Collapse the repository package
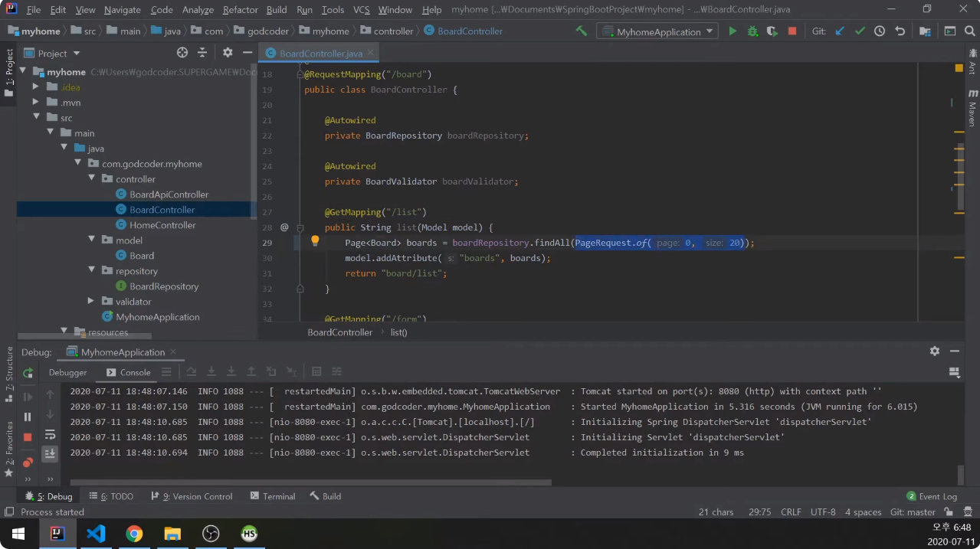980x549 pixels. pyautogui.click(x=91, y=270)
